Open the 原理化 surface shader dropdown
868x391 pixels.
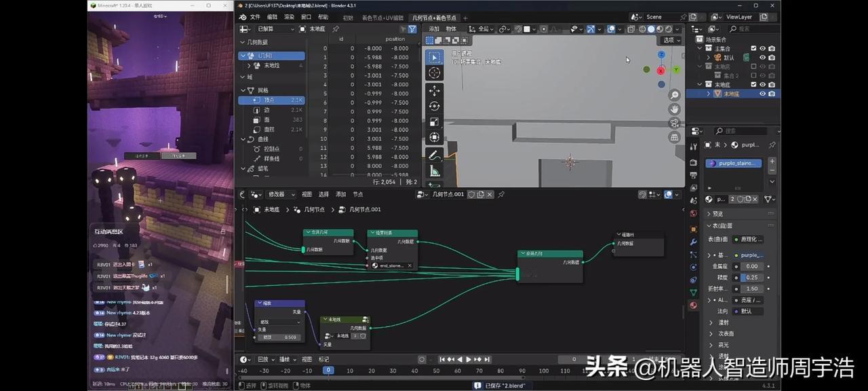[747, 239]
